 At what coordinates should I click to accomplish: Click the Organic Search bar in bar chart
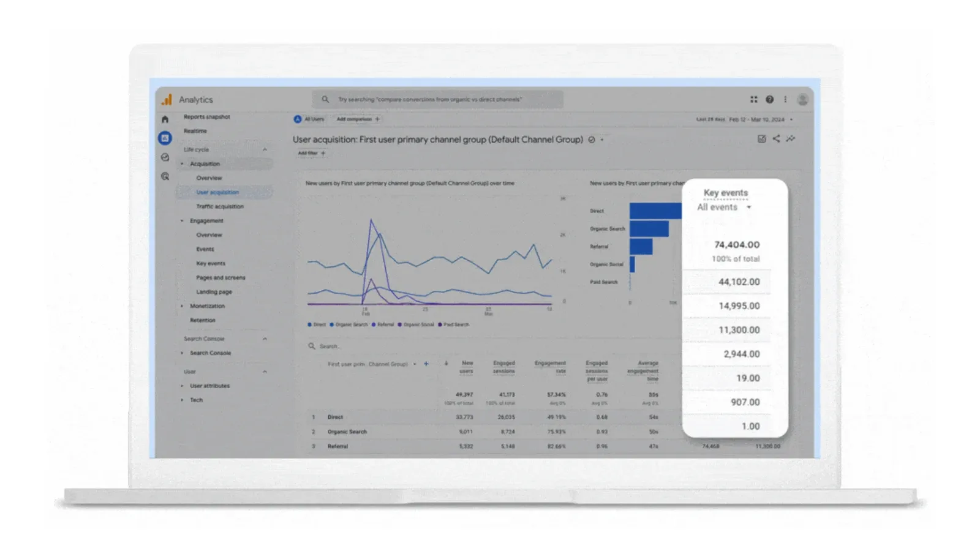(649, 228)
